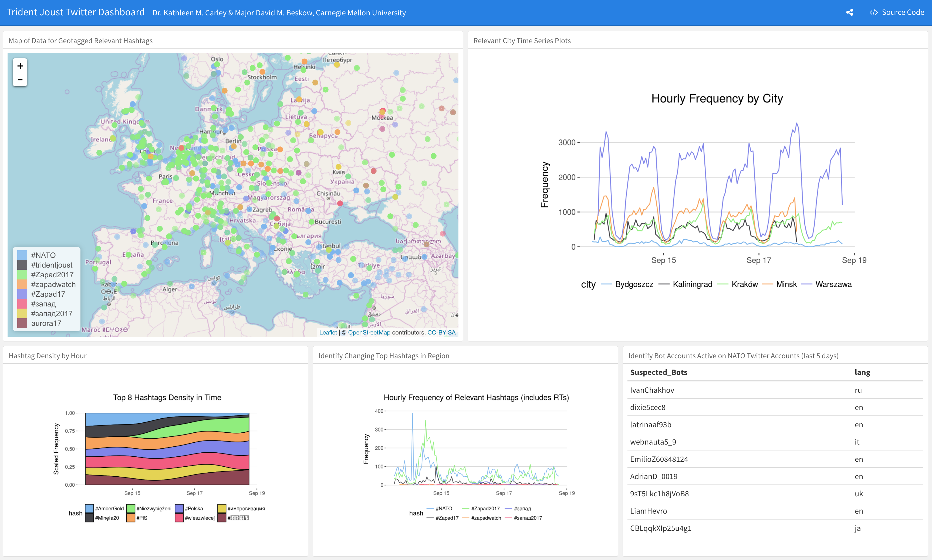Click the #запад map legend swatch
This screenshot has width=932, height=560.
(x=22, y=304)
